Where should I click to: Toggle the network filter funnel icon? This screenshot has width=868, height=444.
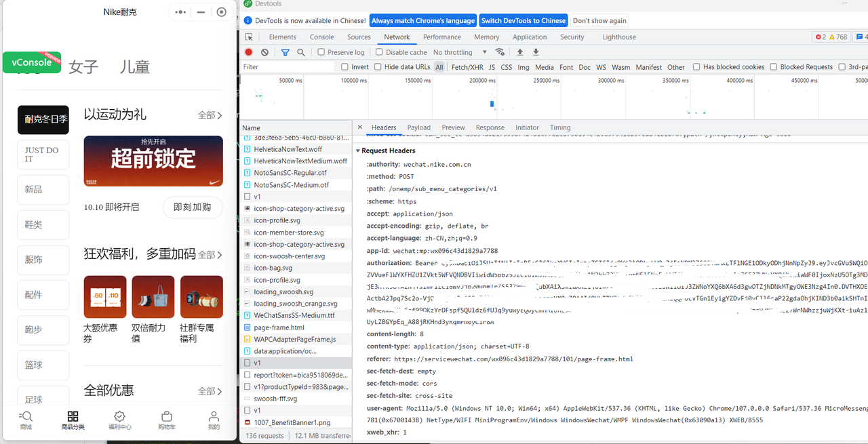coord(285,52)
